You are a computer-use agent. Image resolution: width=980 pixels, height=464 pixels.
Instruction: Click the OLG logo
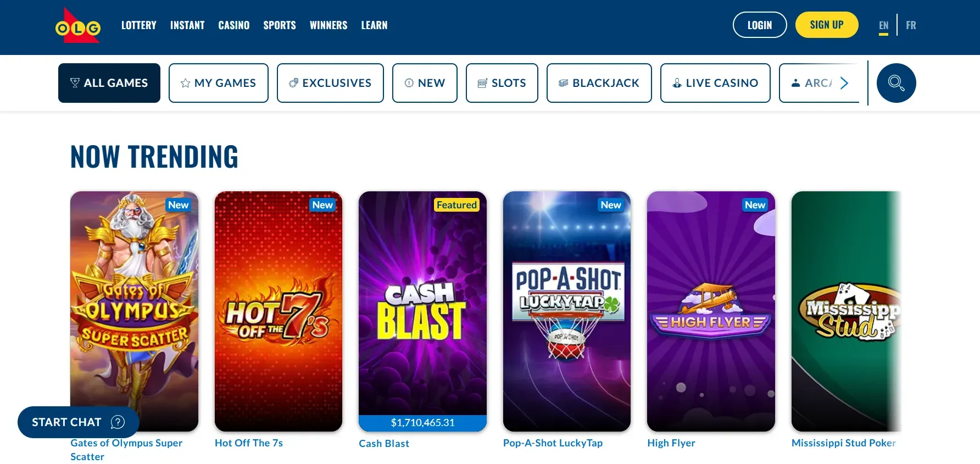[x=78, y=25]
